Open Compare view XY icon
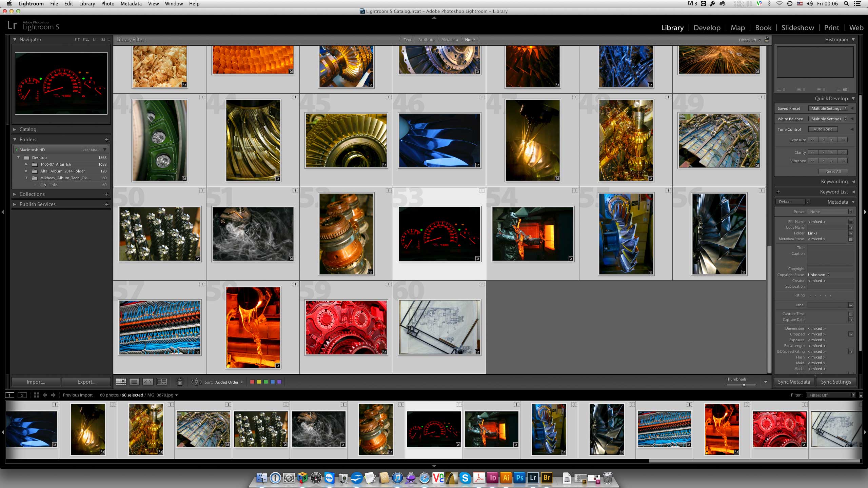 pyautogui.click(x=148, y=382)
